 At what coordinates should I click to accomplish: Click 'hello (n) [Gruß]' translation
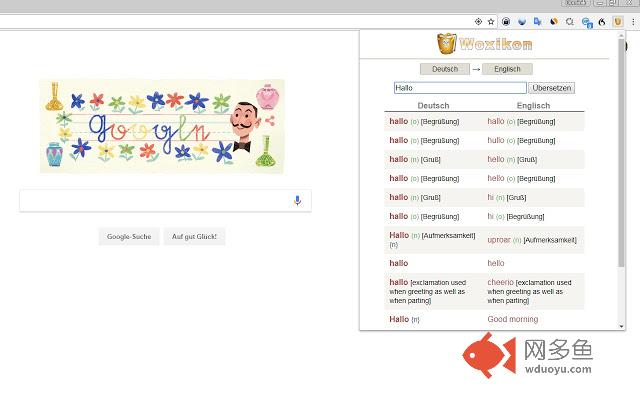click(512, 159)
